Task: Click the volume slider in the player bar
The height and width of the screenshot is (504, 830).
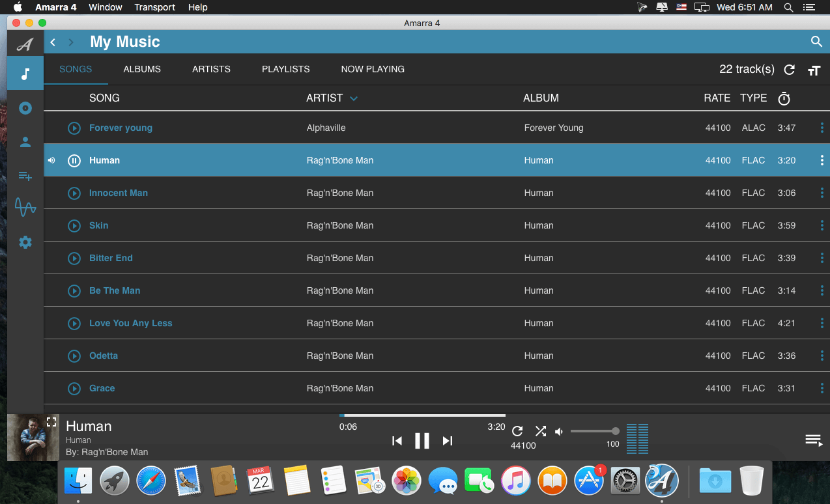Action: click(x=595, y=431)
